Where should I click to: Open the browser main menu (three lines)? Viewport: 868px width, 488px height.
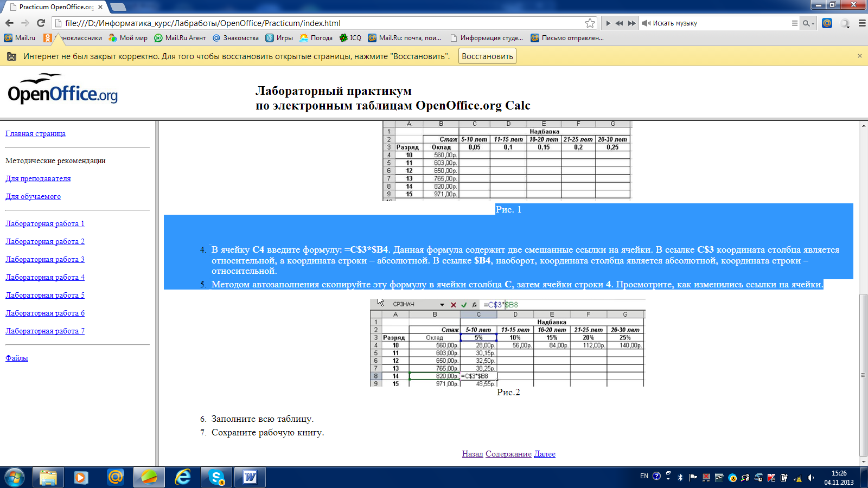(x=861, y=23)
